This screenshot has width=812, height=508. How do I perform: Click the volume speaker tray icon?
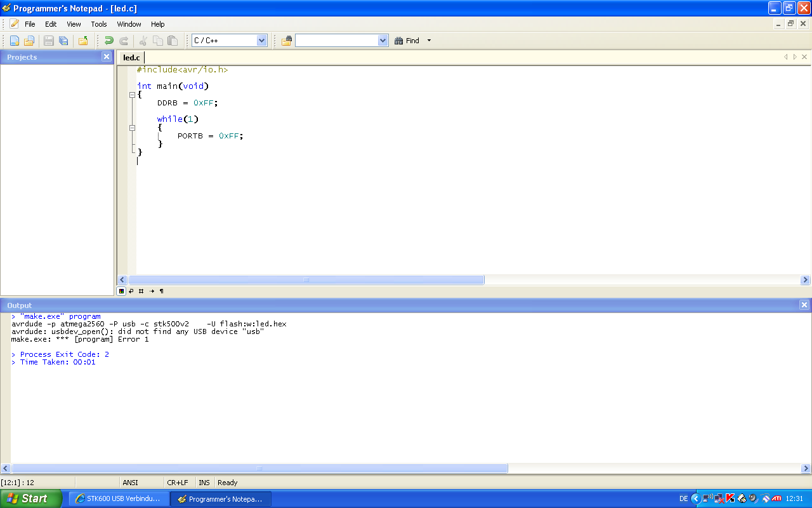pos(753,498)
